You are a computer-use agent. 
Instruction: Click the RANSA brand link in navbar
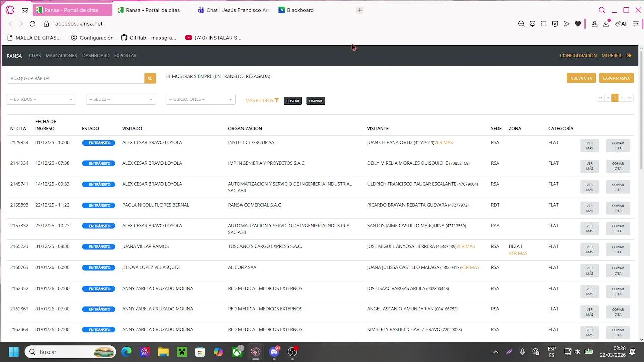click(x=14, y=56)
